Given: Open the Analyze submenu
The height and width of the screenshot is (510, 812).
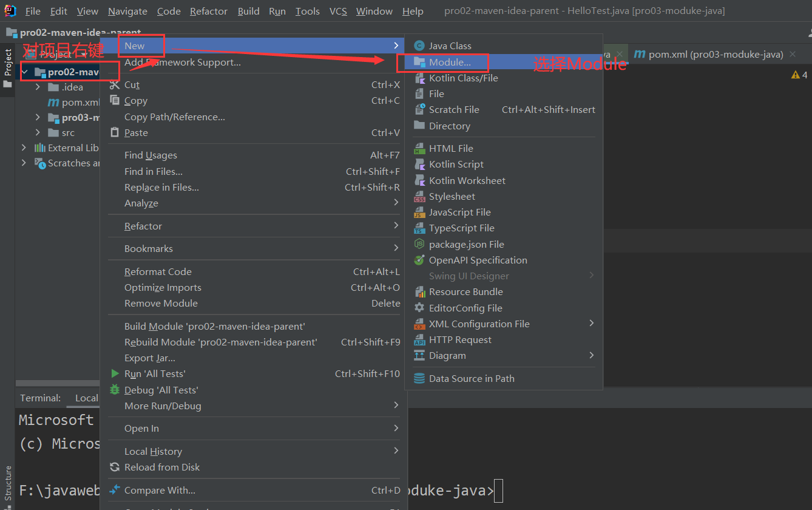Looking at the screenshot, I should [x=255, y=203].
